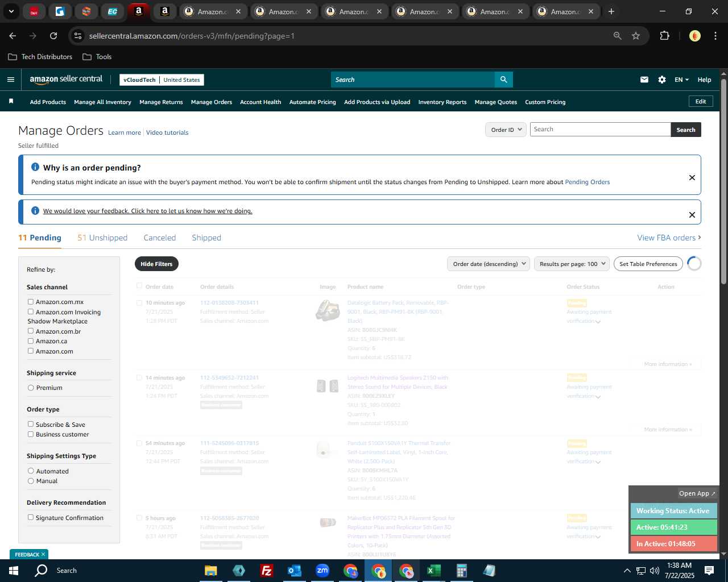The height and width of the screenshot is (582, 728).
Task: Open the Tools bookmark folder
Action: [97, 57]
